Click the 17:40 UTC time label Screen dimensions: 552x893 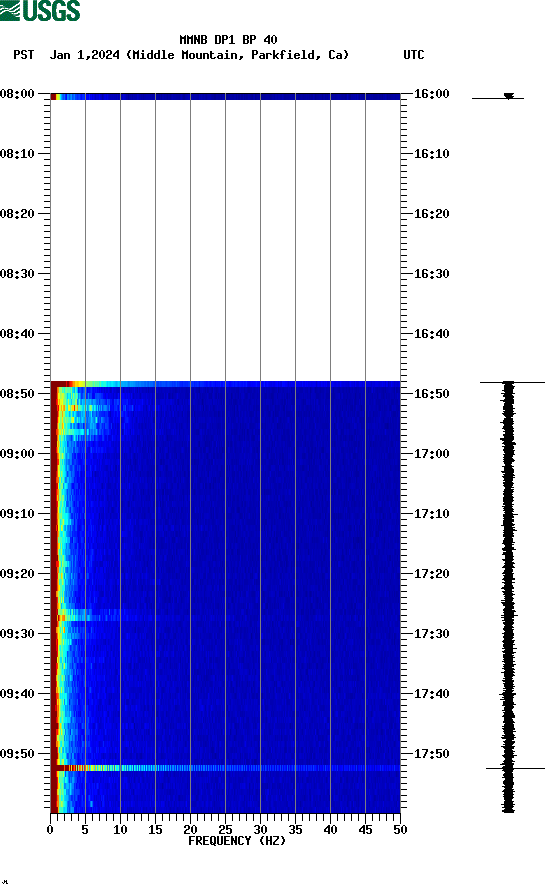coord(431,694)
